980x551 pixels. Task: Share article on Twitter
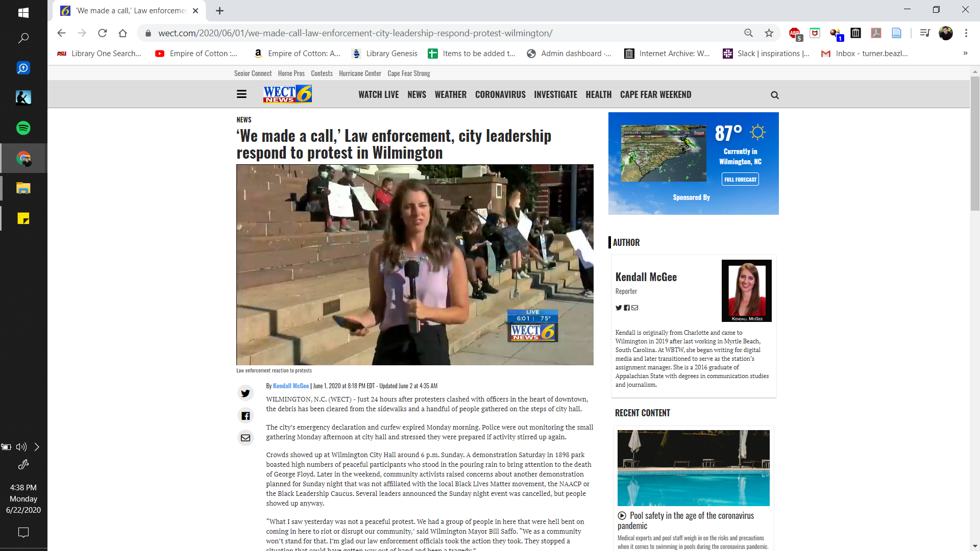tap(246, 393)
